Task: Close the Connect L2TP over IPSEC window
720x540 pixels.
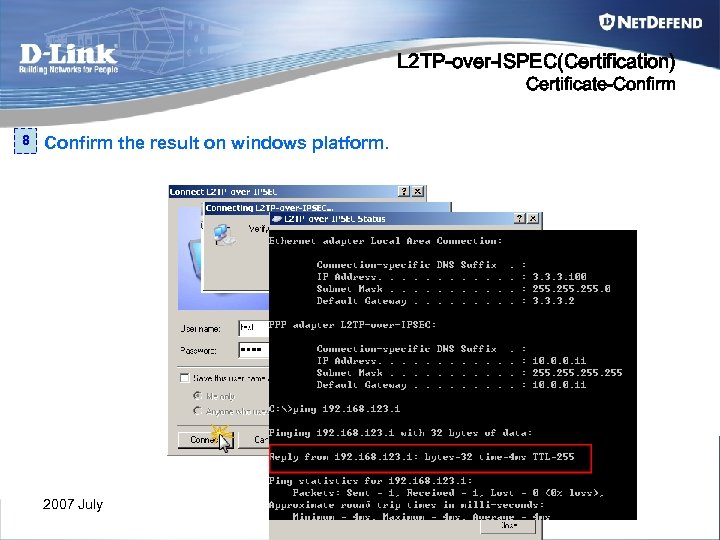Action: (417, 191)
